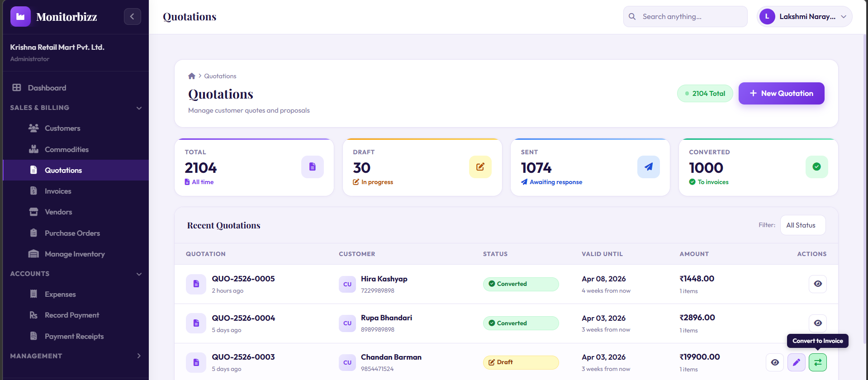
Task: Click the edit pencil icon for QUO-2526-0003
Action: click(796, 362)
